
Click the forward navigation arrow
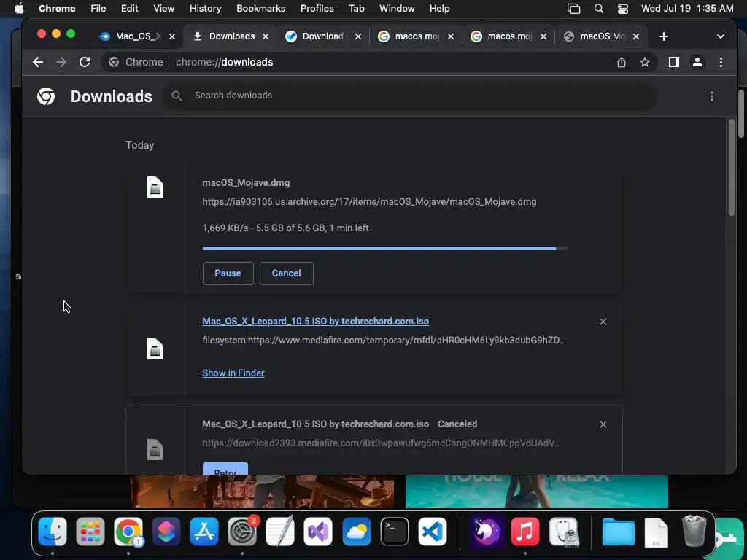pos(61,62)
